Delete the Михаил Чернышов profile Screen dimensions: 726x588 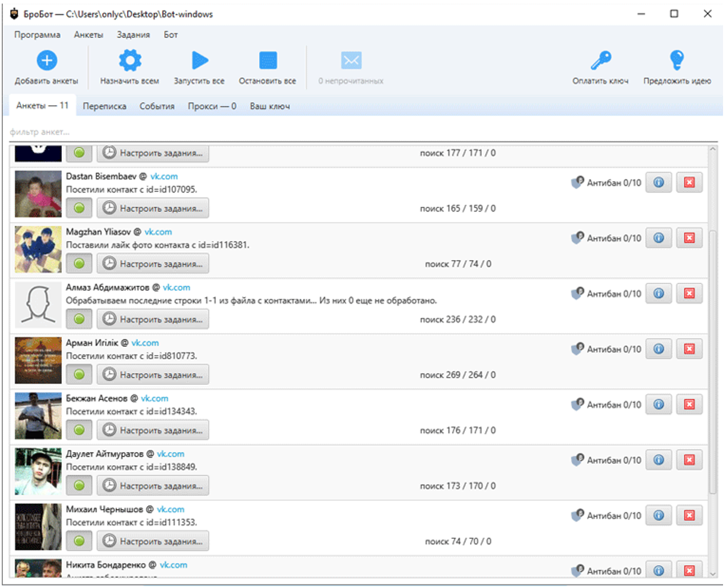689,516
